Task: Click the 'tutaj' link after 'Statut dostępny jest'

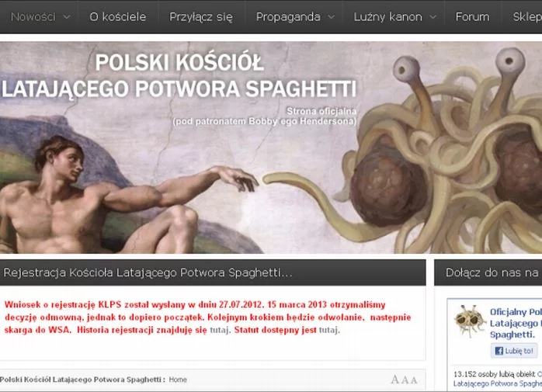Action: tap(328, 330)
